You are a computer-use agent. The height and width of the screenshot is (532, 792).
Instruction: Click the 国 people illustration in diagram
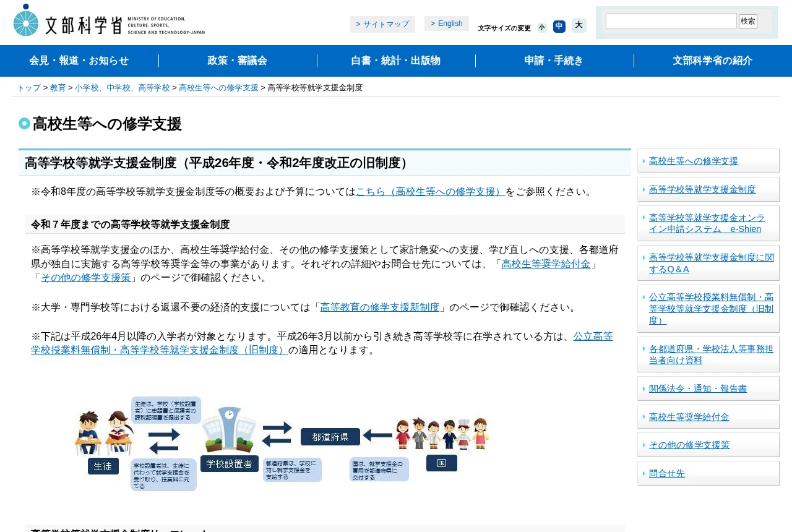click(x=442, y=433)
